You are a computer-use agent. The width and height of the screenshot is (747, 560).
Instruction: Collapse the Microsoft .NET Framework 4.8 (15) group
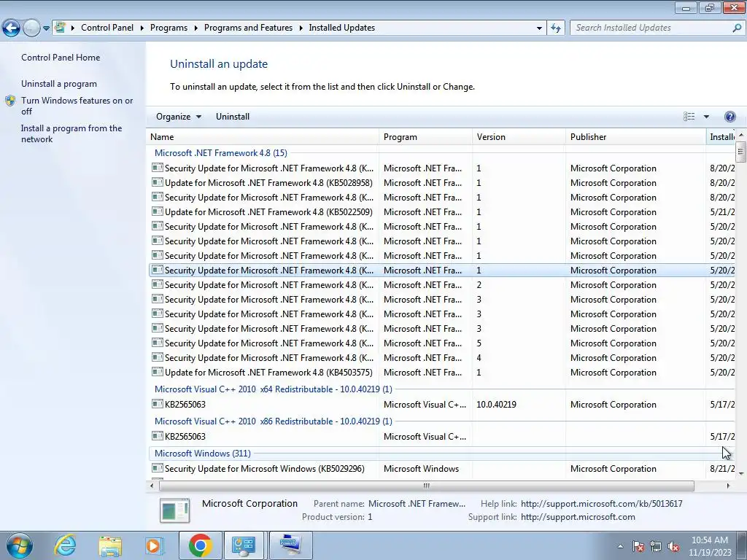click(220, 153)
